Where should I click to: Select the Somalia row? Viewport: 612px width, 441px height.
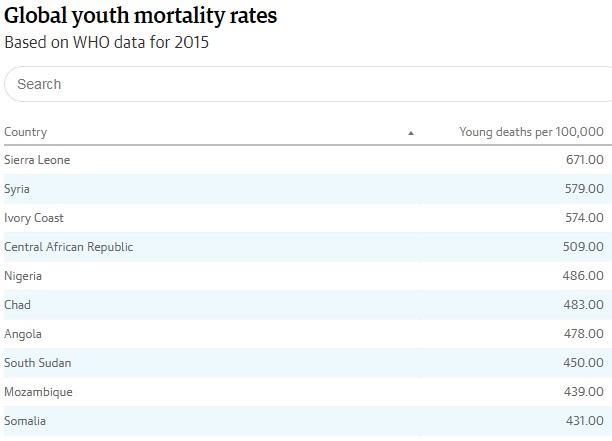click(25, 421)
